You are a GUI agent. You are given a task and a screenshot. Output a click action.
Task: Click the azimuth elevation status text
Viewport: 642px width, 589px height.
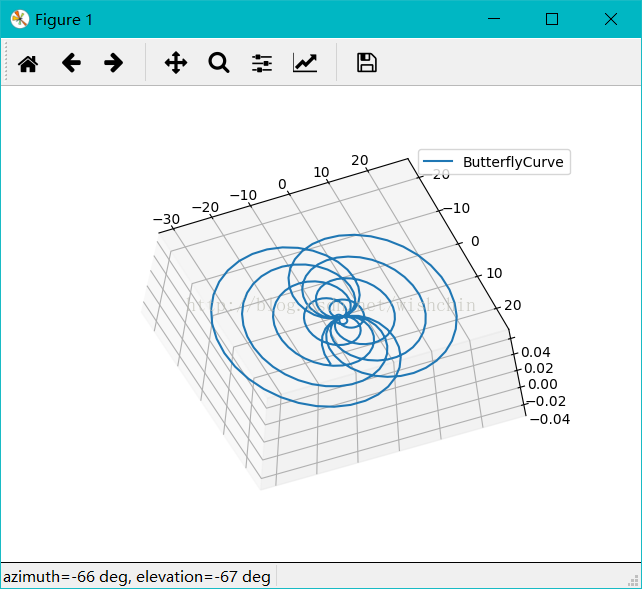(x=137, y=577)
